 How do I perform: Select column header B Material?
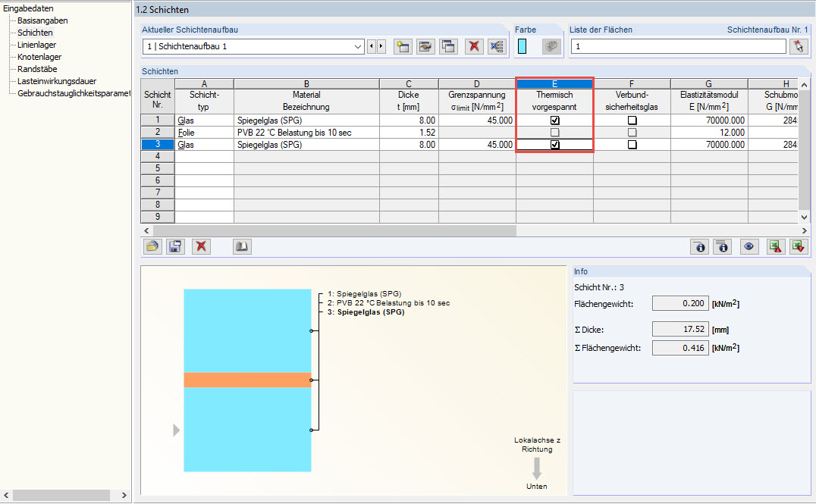point(306,83)
